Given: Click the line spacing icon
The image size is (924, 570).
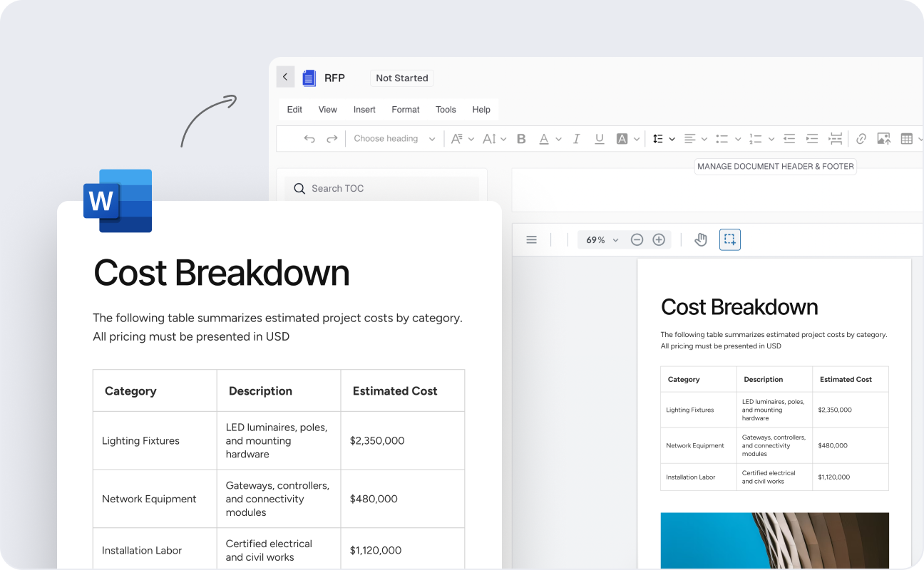Looking at the screenshot, I should [x=658, y=139].
